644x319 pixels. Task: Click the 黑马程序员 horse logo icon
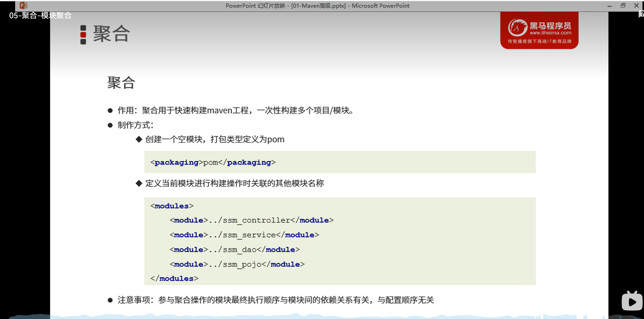(x=517, y=28)
